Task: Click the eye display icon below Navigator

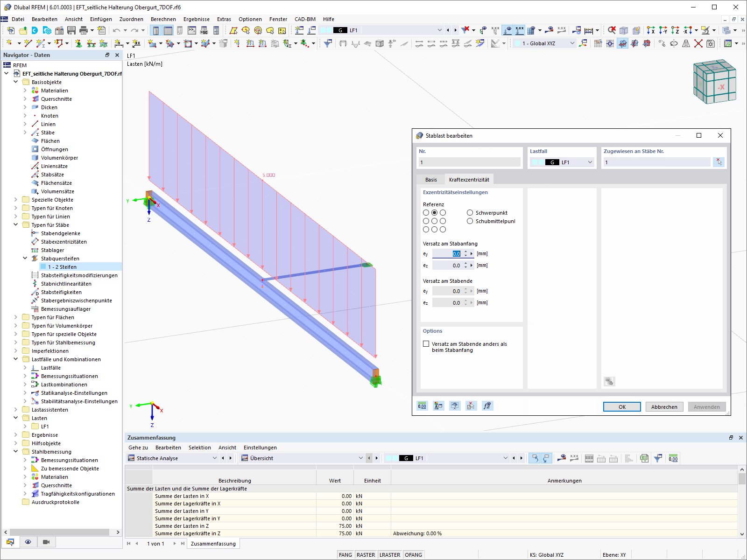Action: (28, 542)
